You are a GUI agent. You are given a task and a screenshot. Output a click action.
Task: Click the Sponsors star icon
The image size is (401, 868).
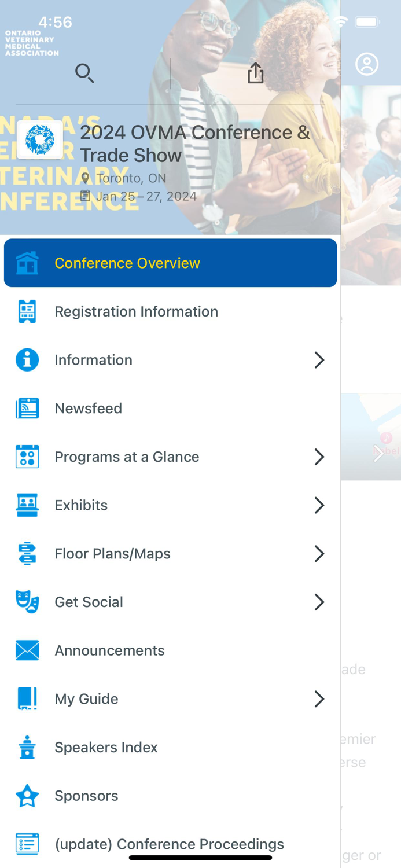click(x=27, y=796)
